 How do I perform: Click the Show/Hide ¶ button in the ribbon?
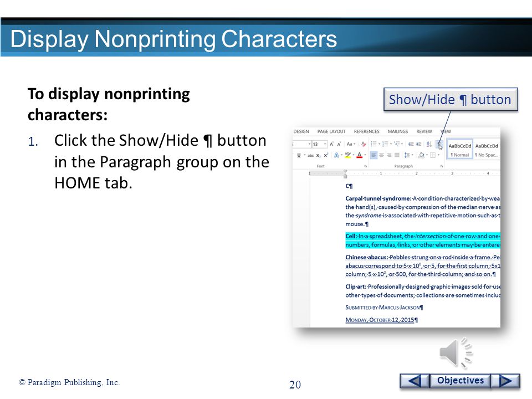(439, 145)
